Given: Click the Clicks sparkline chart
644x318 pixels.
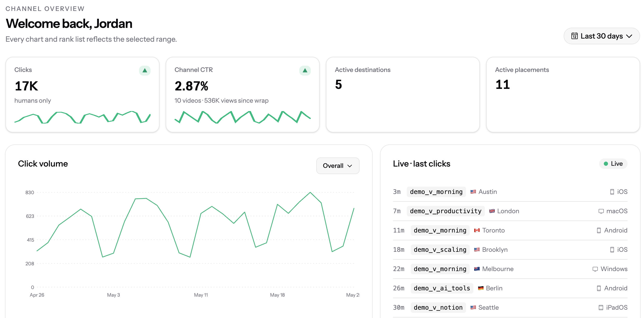Looking at the screenshot, I should click(x=82, y=117).
